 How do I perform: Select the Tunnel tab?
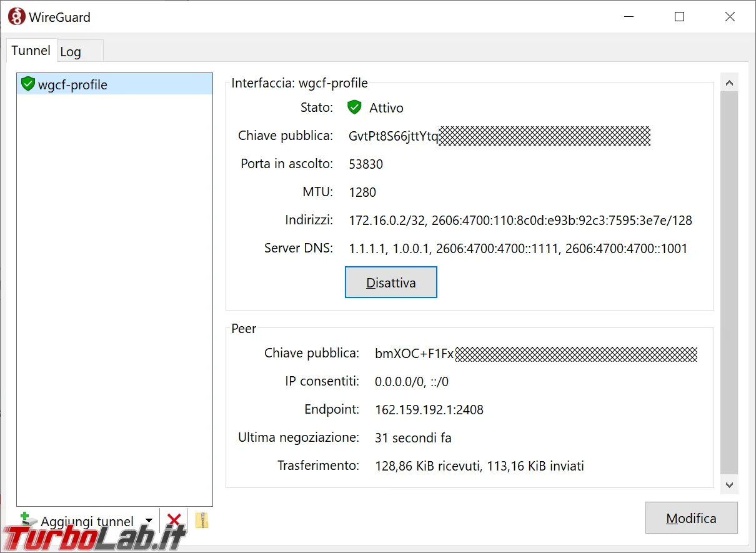pyautogui.click(x=31, y=50)
